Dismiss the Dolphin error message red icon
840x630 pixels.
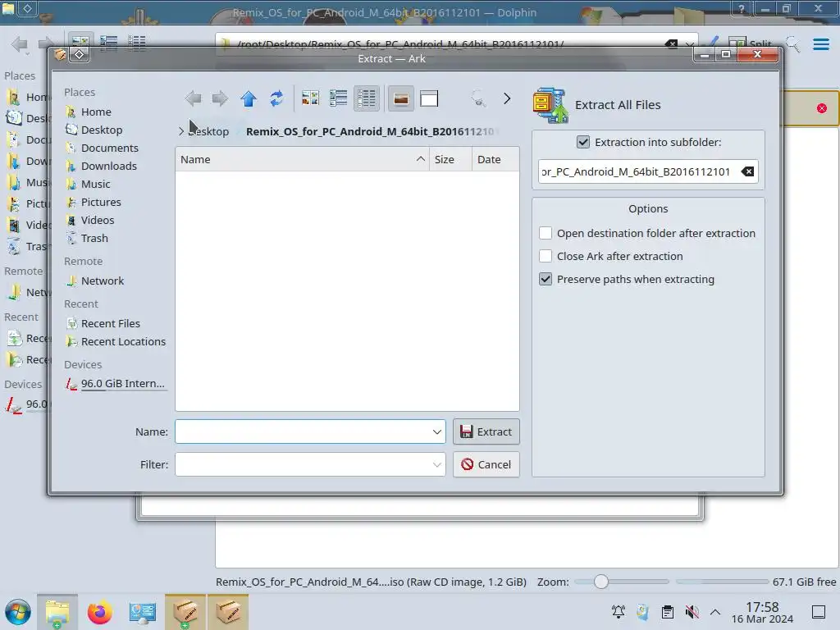tap(822, 108)
